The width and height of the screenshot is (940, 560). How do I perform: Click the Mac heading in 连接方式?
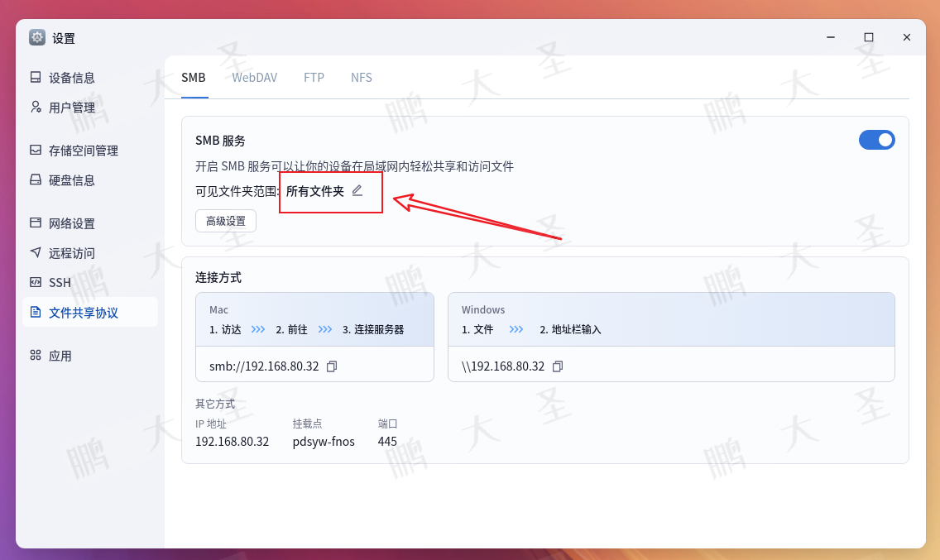(x=218, y=310)
